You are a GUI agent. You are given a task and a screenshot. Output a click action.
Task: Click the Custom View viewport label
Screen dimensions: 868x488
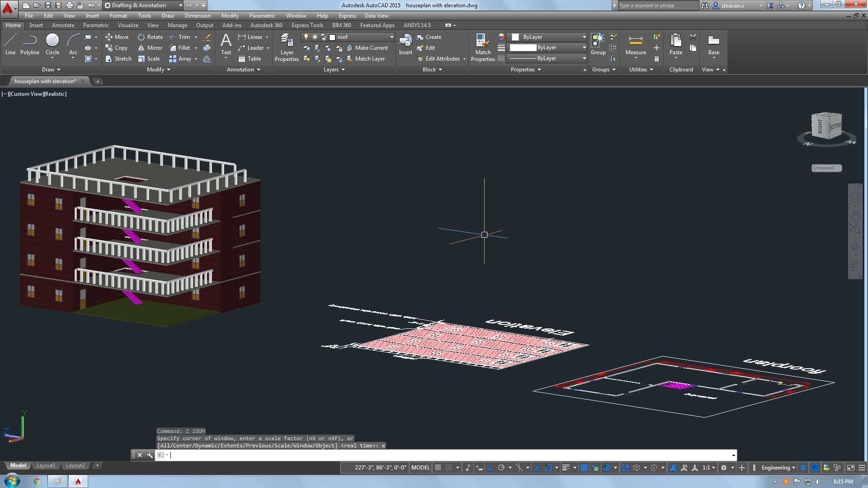26,94
